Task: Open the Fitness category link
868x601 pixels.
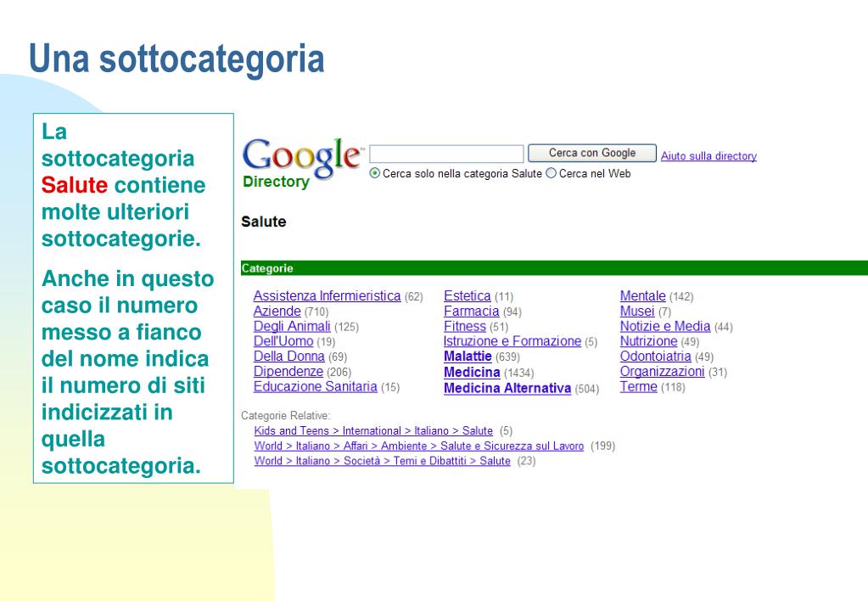Action: click(465, 326)
